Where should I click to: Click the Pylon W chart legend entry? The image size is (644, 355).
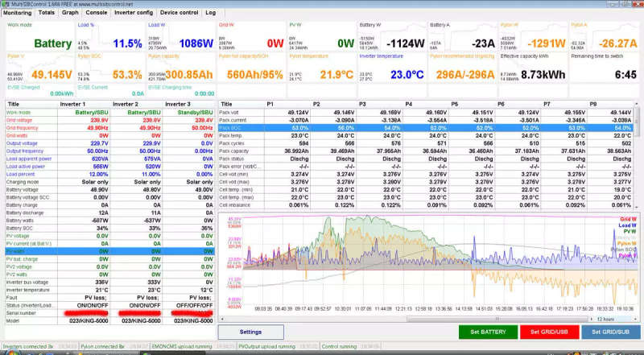click(x=627, y=243)
